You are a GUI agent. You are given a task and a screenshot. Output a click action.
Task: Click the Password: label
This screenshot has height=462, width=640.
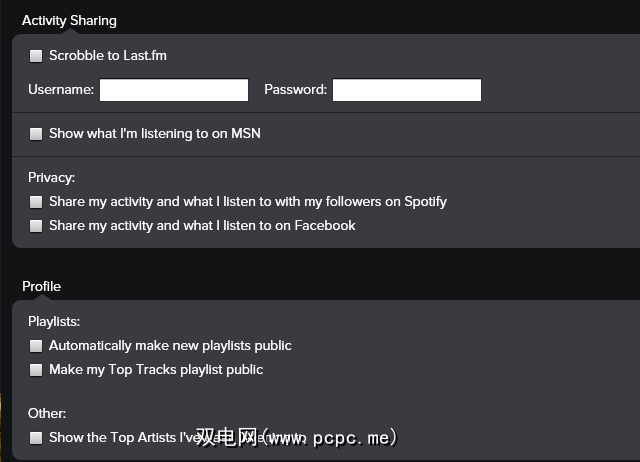[x=295, y=90]
